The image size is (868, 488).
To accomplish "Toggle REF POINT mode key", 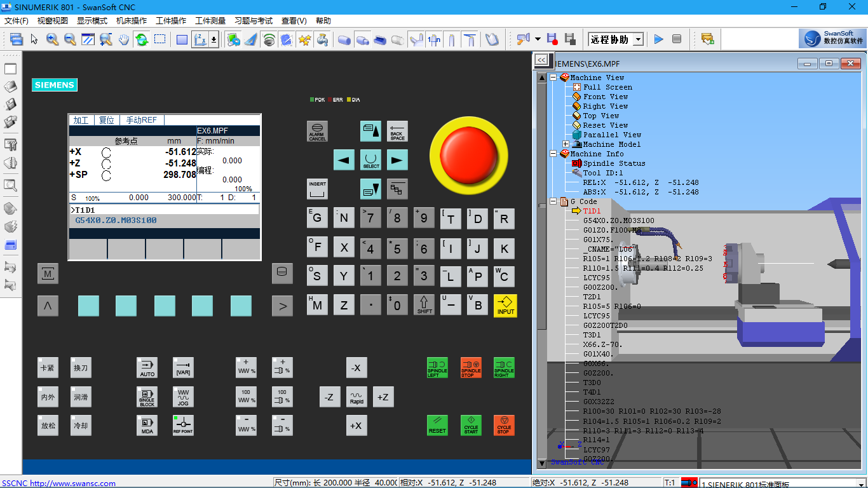I will (183, 425).
